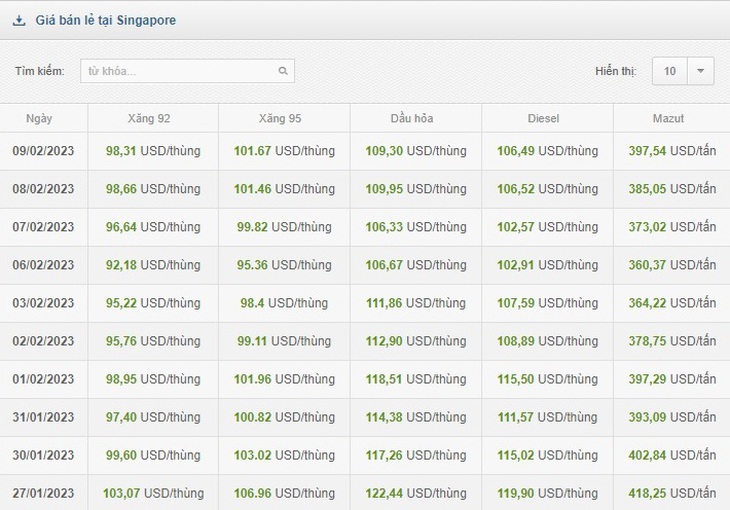Screen dimensions: 730x510
Task: Click the display count value 10
Action: tap(669, 71)
